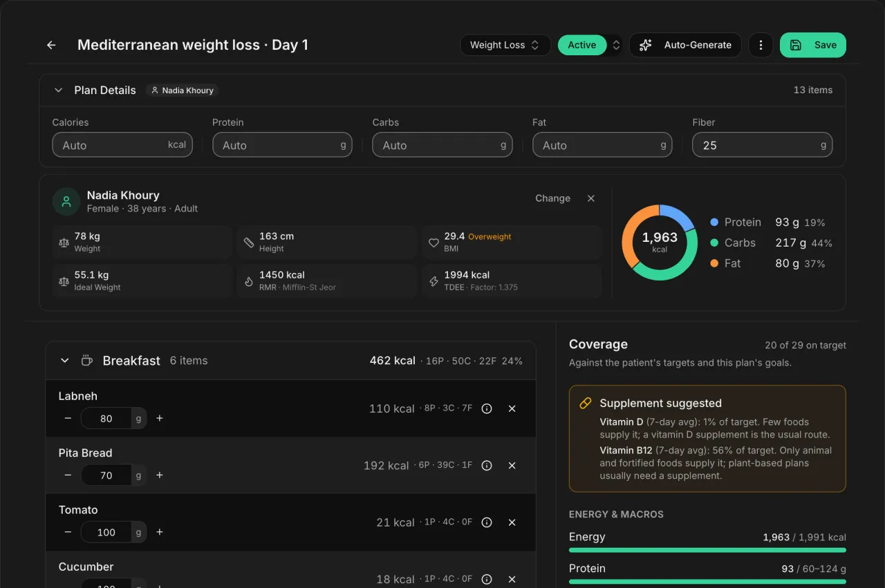Remove Labneh from Breakfast
The width and height of the screenshot is (885, 588).
tap(512, 408)
